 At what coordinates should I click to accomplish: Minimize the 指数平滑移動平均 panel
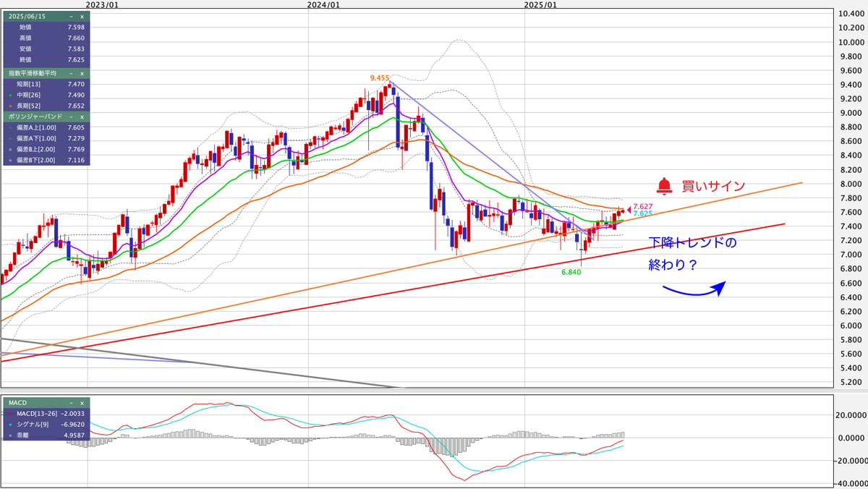(x=71, y=73)
